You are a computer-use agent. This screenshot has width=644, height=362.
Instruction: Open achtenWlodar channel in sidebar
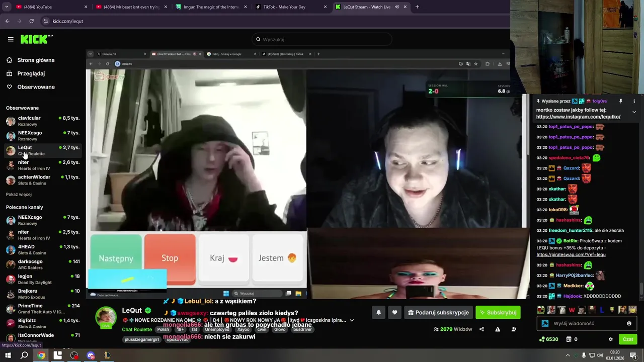coord(43,180)
